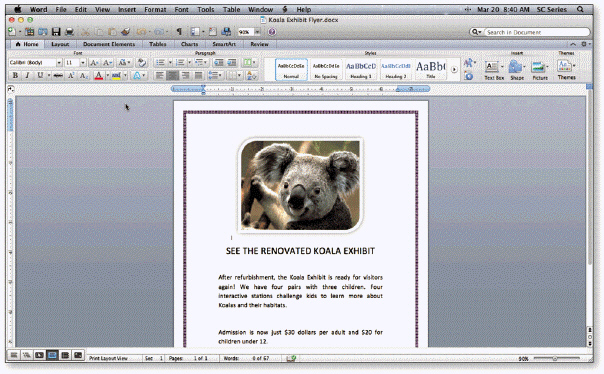Viewport: 604px width, 374px height.
Task: Open the Templates gallery icon in toolbar
Action: 29,32
